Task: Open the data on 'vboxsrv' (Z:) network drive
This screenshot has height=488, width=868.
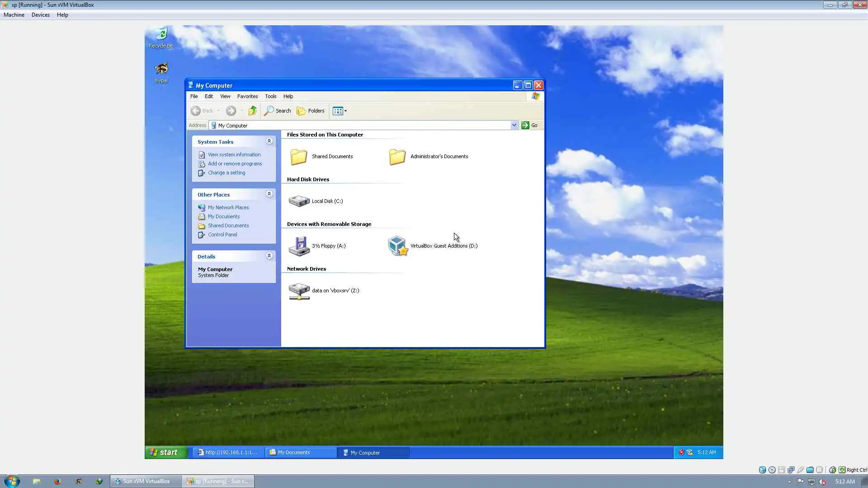Action: click(x=299, y=291)
